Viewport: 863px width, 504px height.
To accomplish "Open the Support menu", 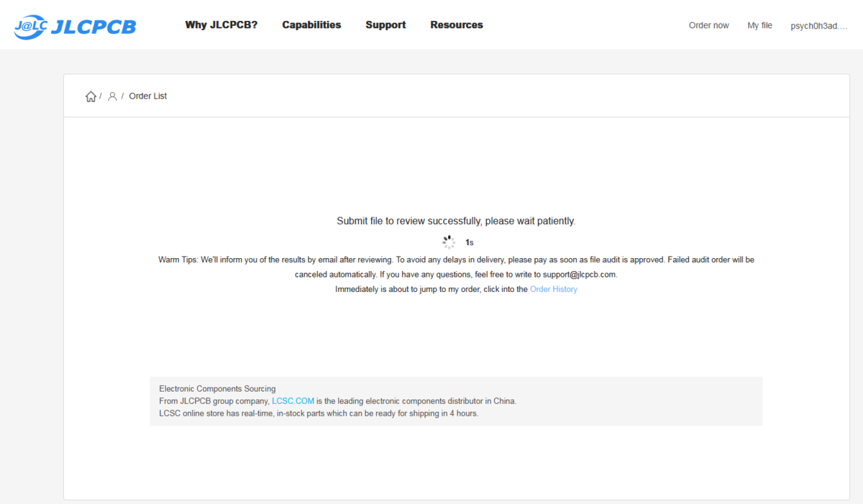I will (385, 25).
